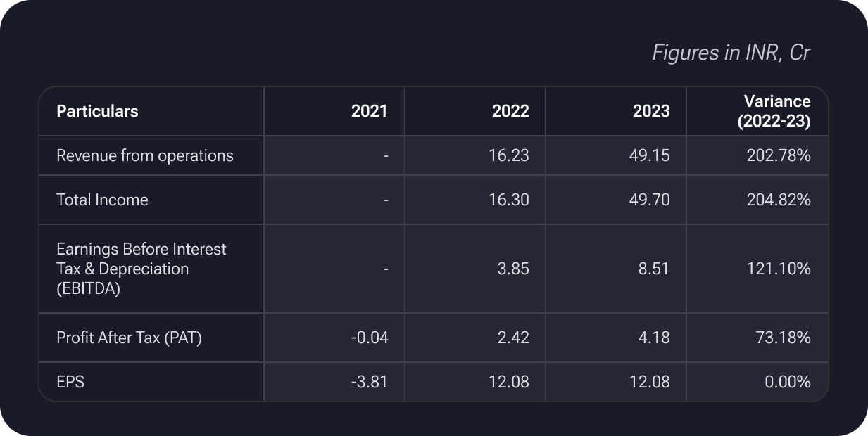Select the 121.10% EBITDA variance cell
Screen dimensions: 868x436
click(x=780, y=269)
